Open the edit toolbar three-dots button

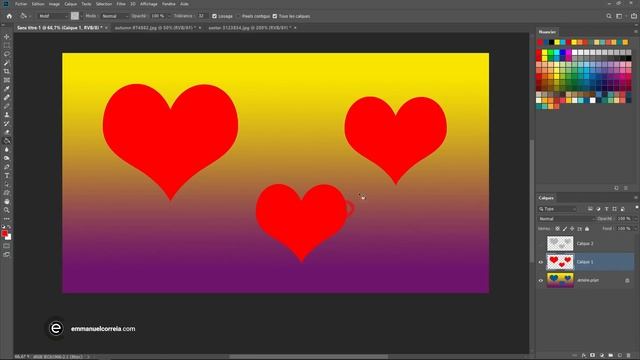click(7, 219)
